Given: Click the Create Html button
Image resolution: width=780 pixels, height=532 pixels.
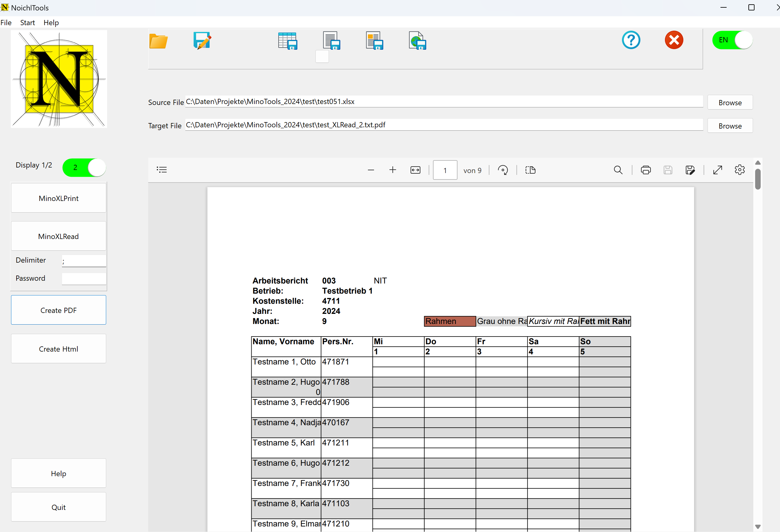Looking at the screenshot, I should 59,349.
